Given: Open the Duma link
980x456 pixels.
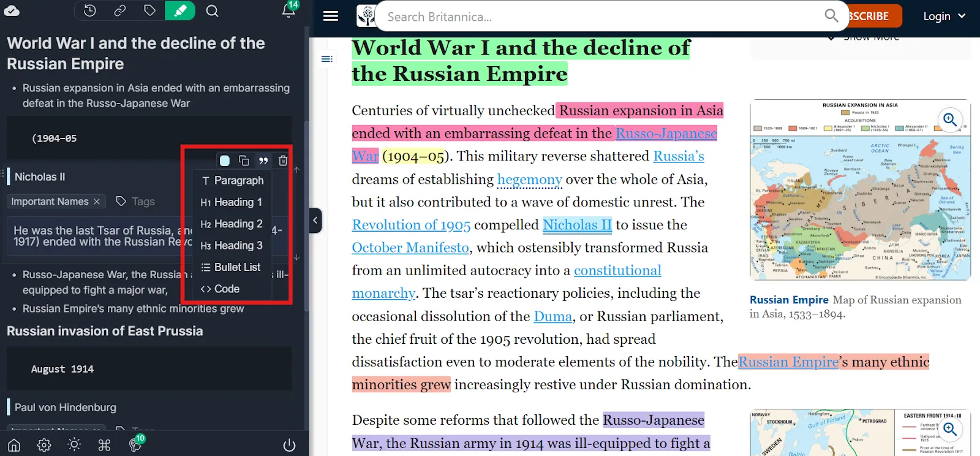Looking at the screenshot, I should coord(553,316).
